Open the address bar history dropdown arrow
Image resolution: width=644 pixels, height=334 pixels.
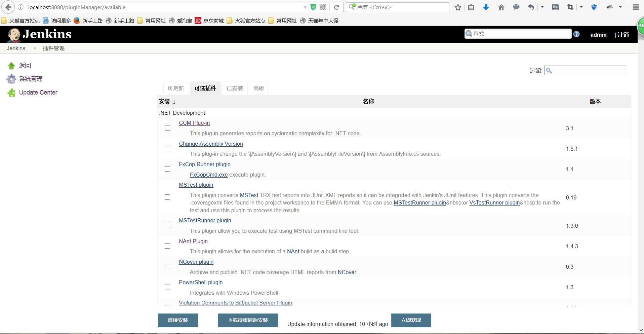pos(305,7)
